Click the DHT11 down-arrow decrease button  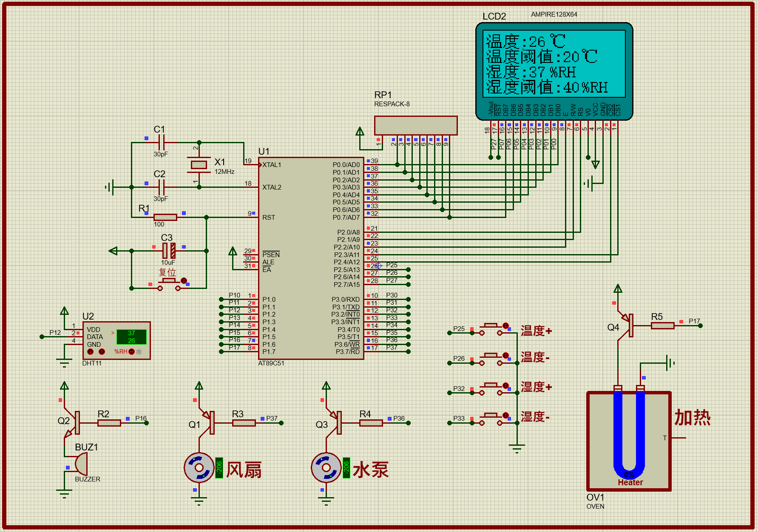tap(90, 351)
